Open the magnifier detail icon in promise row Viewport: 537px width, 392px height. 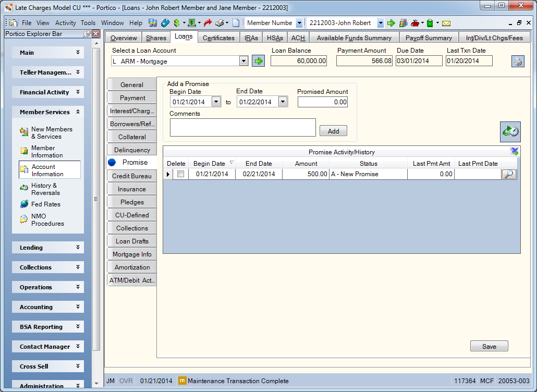tap(509, 174)
